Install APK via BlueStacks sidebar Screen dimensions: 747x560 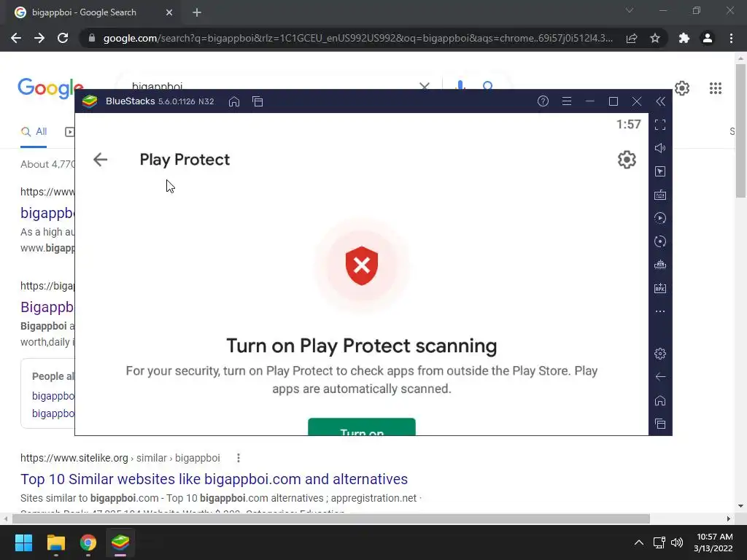(x=659, y=288)
